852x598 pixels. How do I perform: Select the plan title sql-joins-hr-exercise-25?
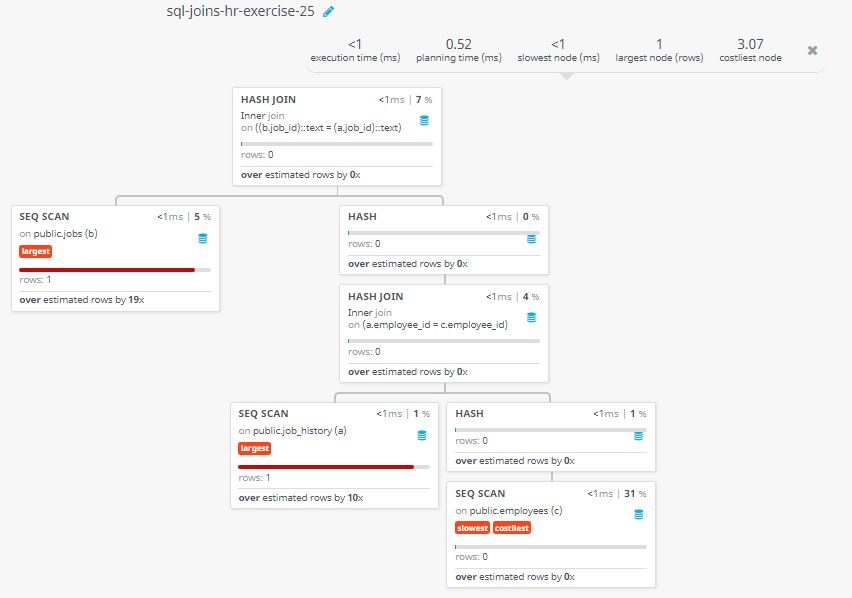[240, 11]
